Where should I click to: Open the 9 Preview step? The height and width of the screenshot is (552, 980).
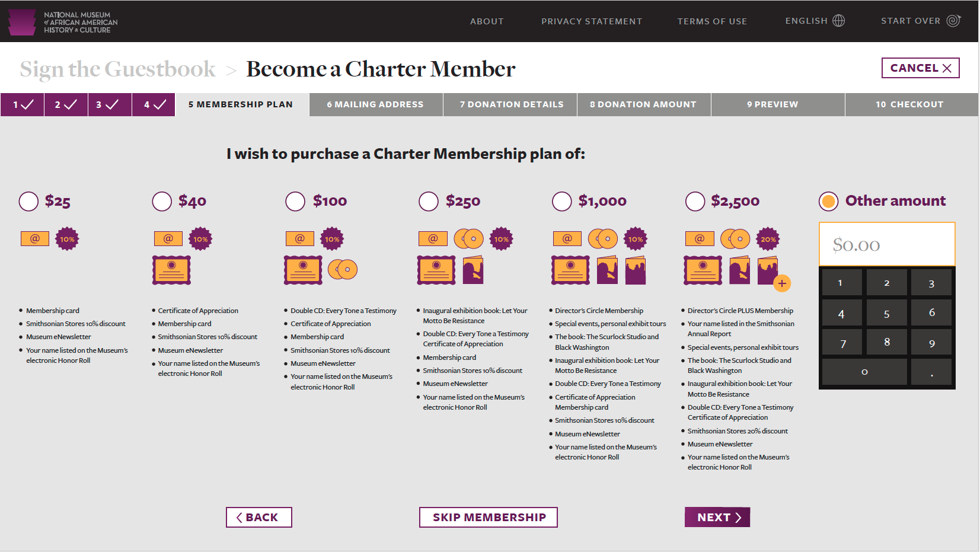click(x=778, y=104)
